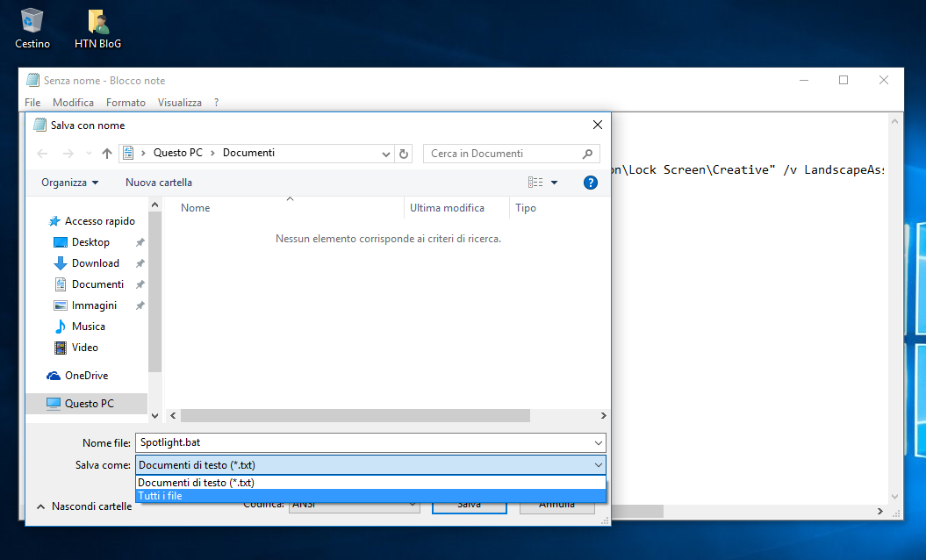This screenshot has height=560, width=926.
Task: Click the pin icon next to Desktop
Action: (x=140, y=242)
